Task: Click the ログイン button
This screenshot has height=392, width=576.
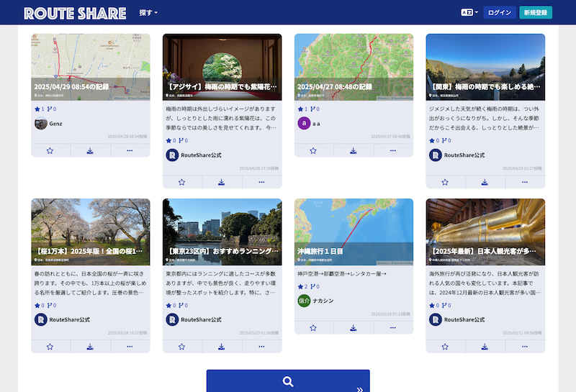Action: pos(500,12)
